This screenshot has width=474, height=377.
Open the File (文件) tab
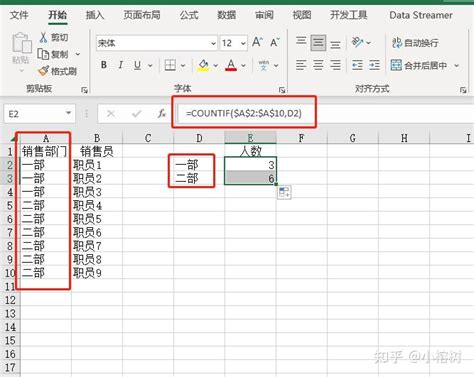click(19, 15)
